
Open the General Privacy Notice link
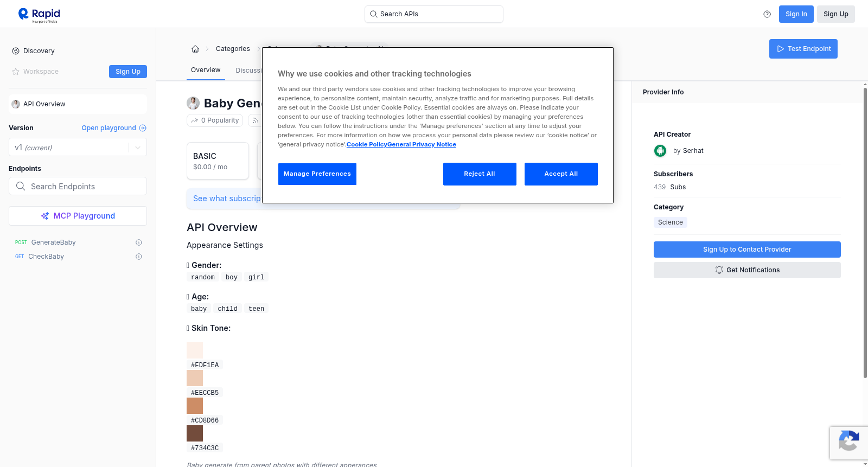pos(422,144)
